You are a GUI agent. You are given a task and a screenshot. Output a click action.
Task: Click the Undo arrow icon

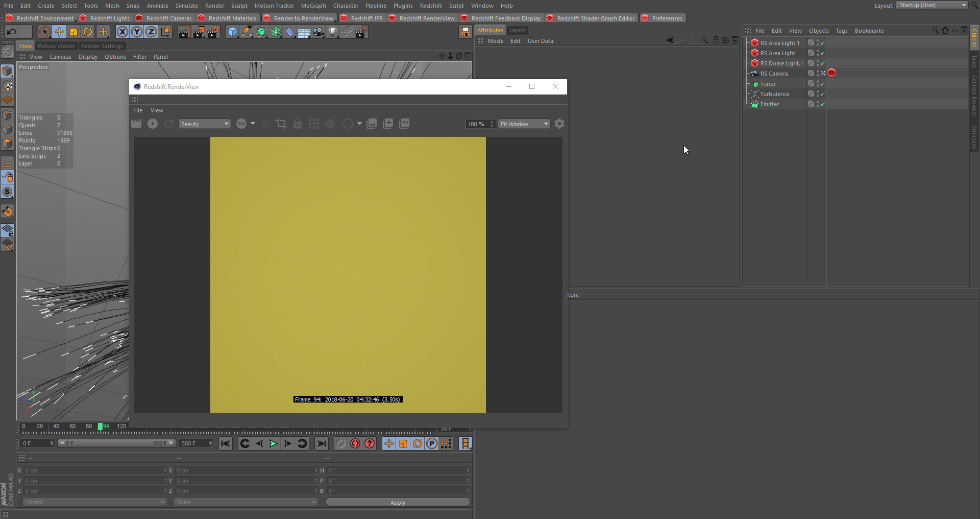point(11,32)
